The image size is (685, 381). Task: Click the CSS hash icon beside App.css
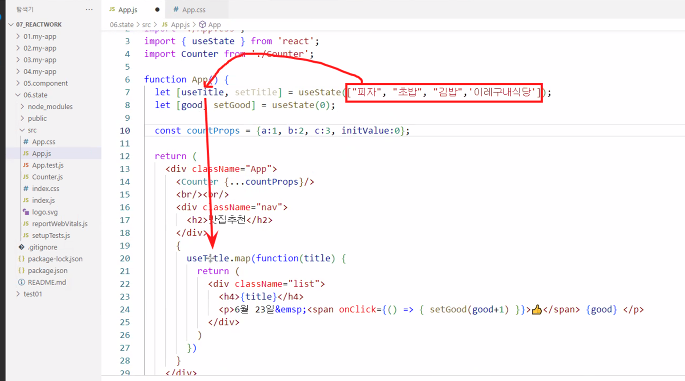26,142
